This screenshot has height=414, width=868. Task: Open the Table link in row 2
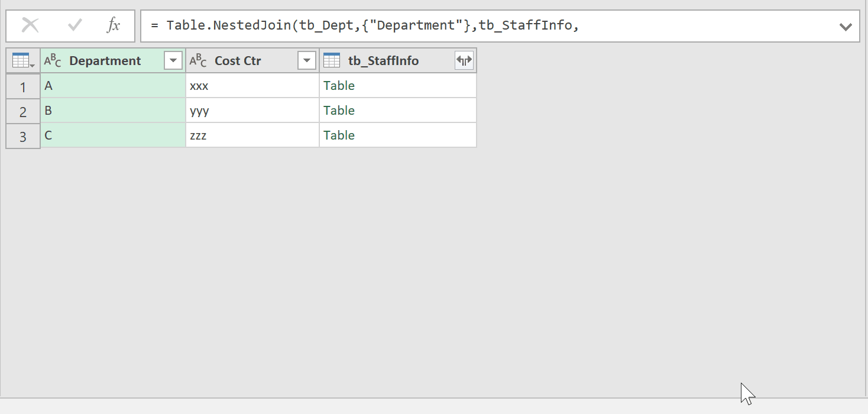(x=339, y=111)
